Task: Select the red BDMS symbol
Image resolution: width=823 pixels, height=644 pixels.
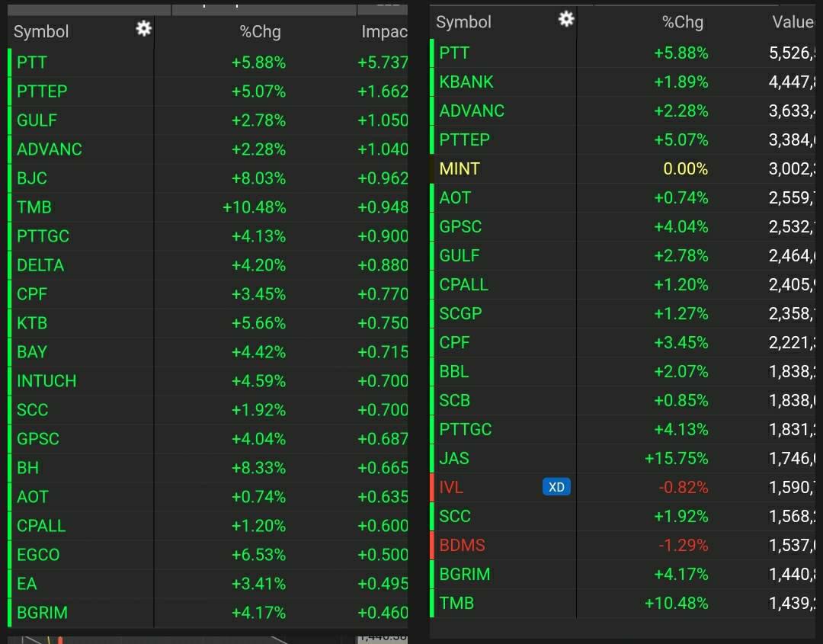Action: [462, 545]
